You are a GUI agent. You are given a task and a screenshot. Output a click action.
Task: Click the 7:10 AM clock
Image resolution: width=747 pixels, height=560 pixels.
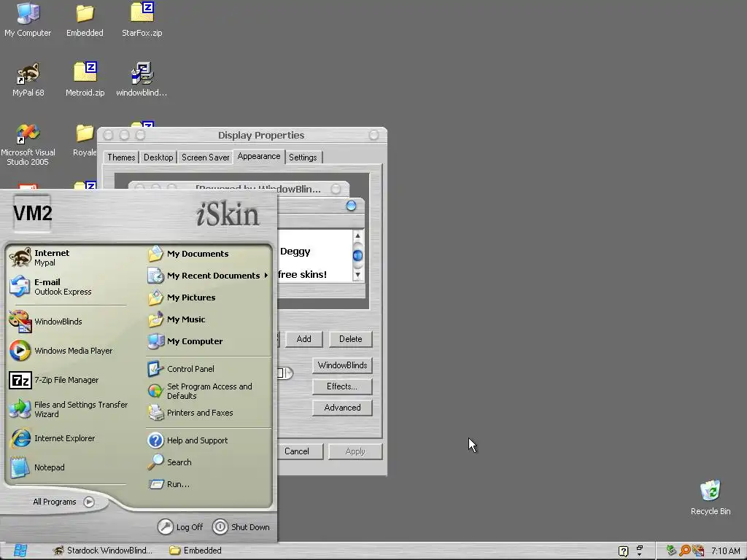[726, 551]
